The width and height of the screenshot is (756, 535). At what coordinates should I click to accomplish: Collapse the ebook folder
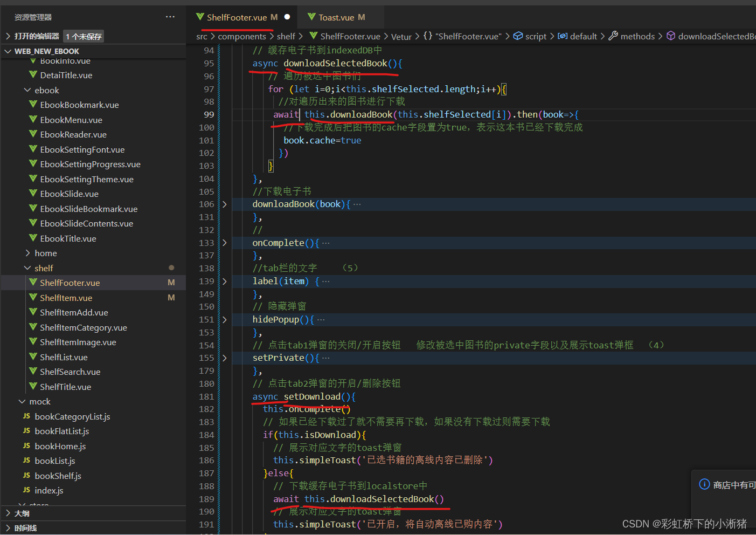pos(27,90)
